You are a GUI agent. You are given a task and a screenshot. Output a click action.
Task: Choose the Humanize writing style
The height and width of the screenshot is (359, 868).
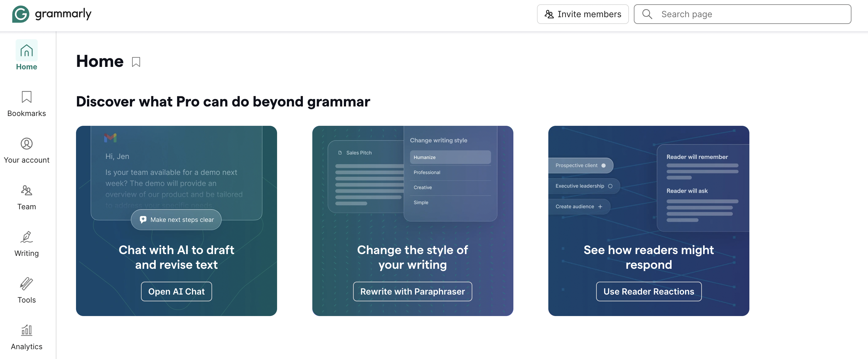[450, 157]
